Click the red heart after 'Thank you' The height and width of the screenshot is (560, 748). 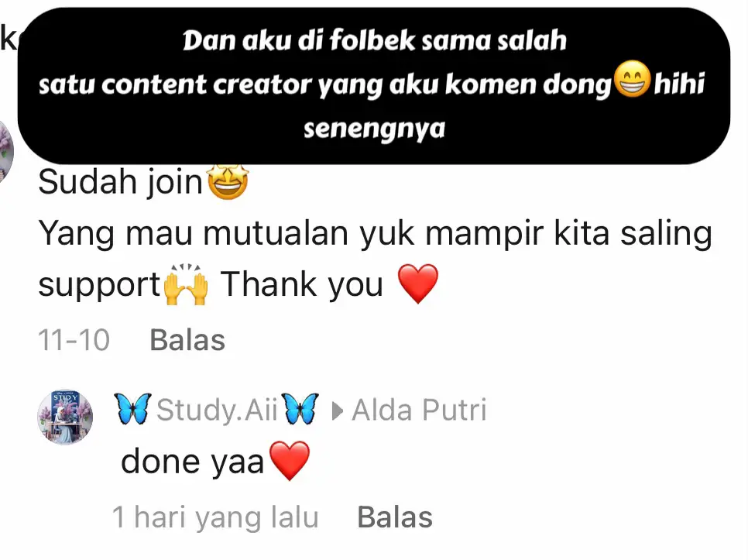coord(418,283)
